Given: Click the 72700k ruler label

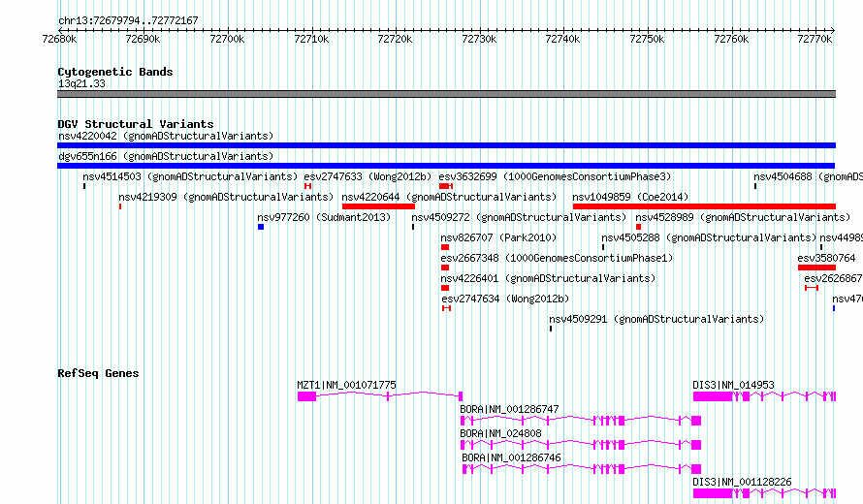Looking at the screenshot, I should pyautogui.click(x=227, y=39).
